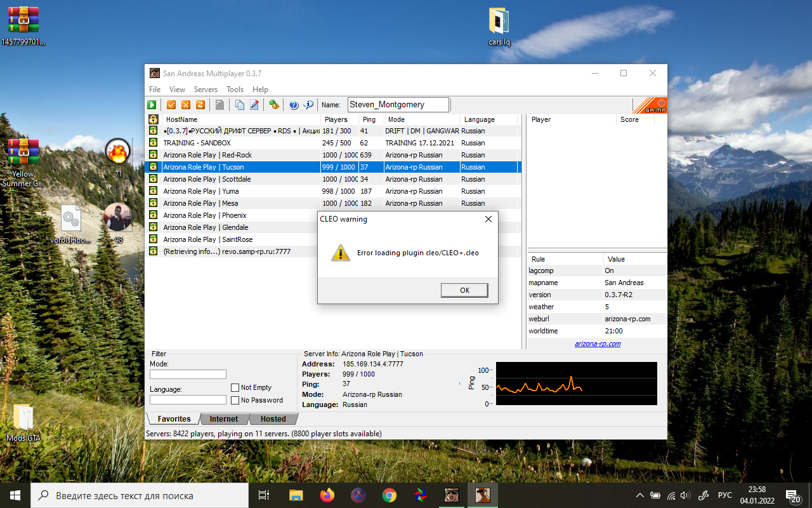
Task: Click the Score column header
Action: tap(634, 119)
